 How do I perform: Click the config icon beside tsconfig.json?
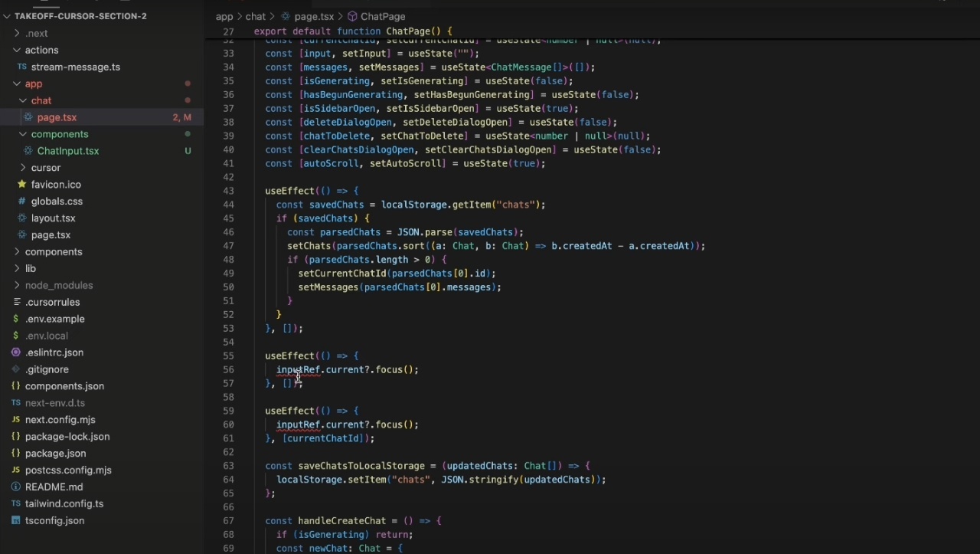[16, 521]
